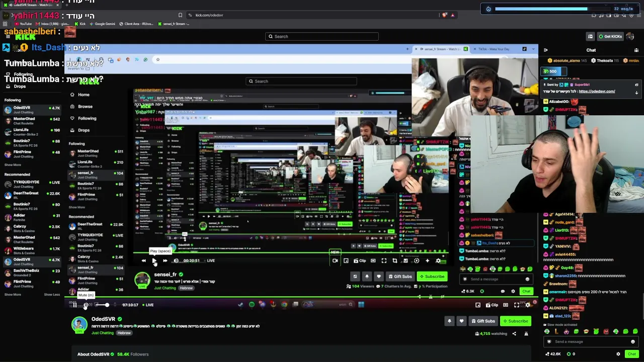The image size is (644, 362).
Task: Open Drops in outer sidebar
Action: point(20,86)
